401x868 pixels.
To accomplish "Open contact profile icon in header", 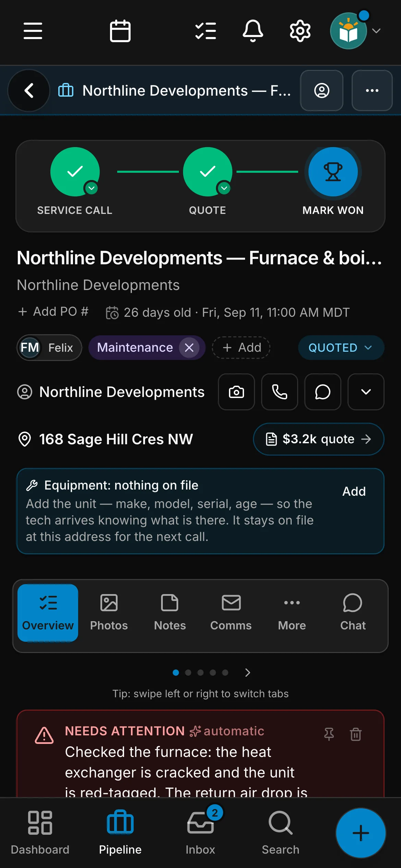I will (322, 91).
